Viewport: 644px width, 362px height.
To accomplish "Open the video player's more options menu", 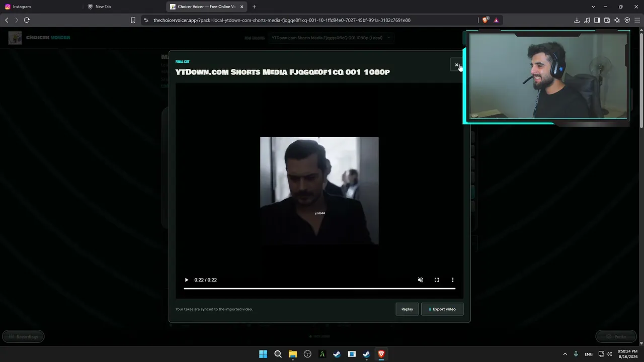I will (x=453, y=280).
